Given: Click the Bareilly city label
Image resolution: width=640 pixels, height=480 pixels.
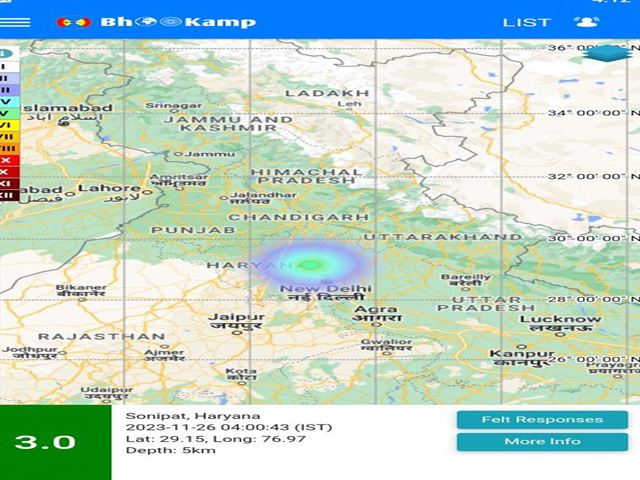Looking at the screenshot, I should pos(466,280).
